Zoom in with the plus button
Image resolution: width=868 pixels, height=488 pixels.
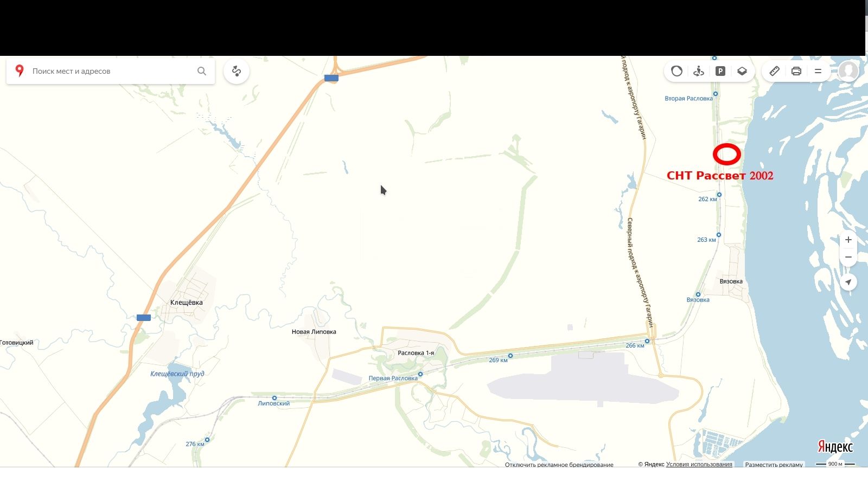[x=848, y=240]
